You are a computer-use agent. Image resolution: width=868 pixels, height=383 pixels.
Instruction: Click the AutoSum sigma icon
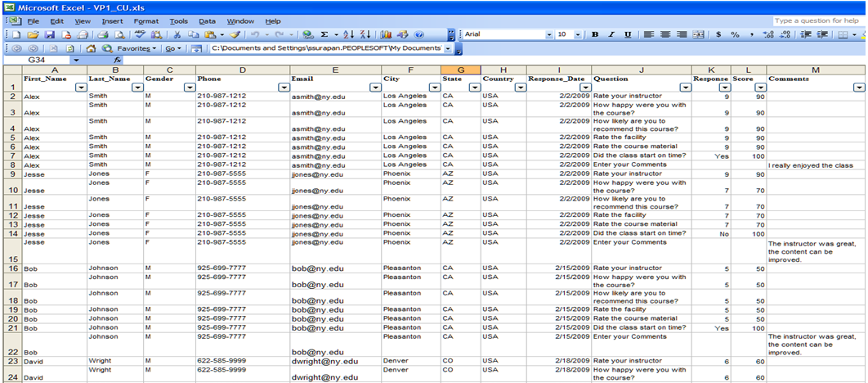324,34
